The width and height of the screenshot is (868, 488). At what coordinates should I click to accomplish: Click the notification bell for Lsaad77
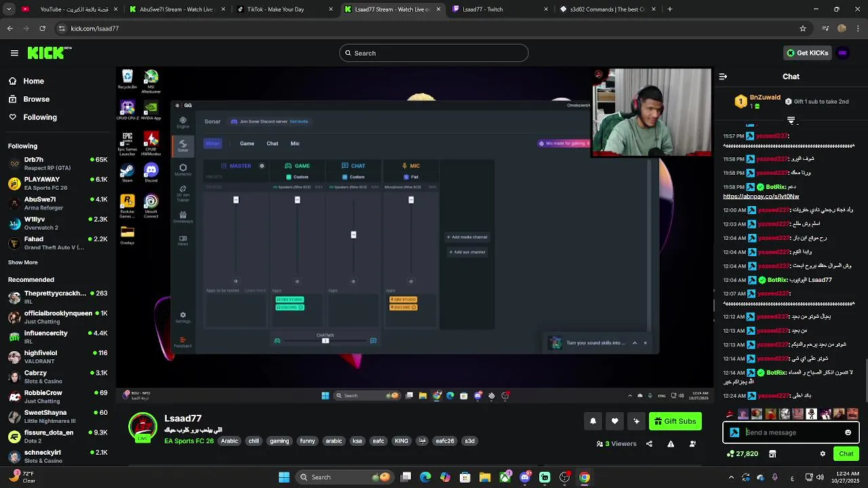click(593, 421)
